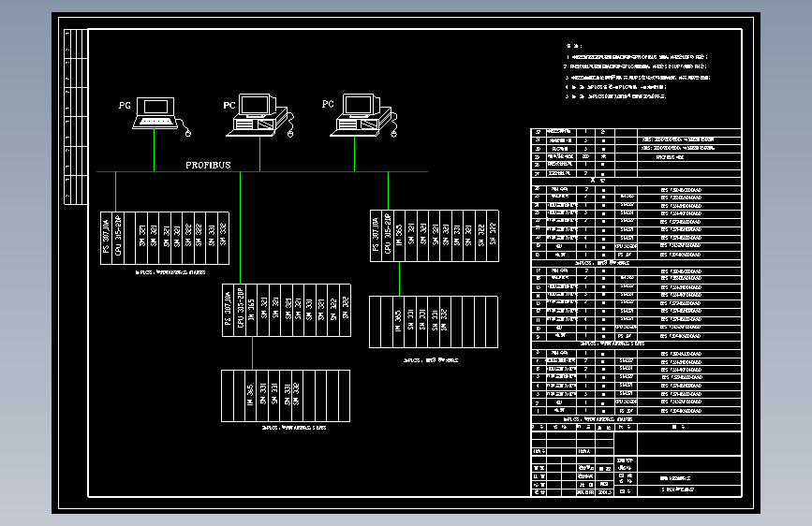Click the SM 332 module in the center expansion rack
The image size is (812, 526).
(296, 396)
